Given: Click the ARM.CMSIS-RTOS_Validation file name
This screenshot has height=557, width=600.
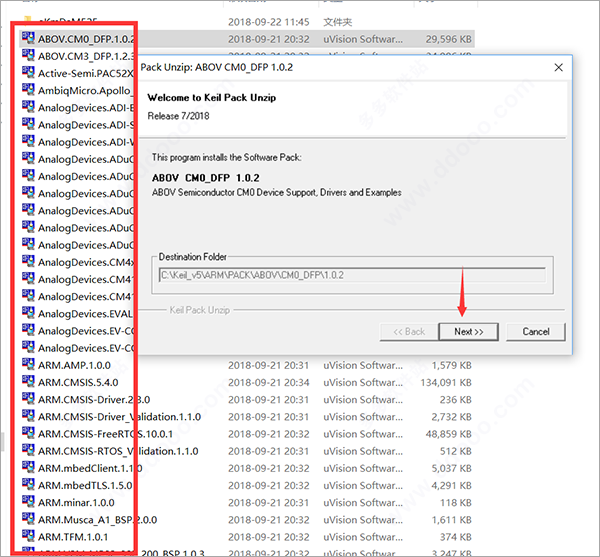Looking at the screenshot, I should click(x=118, y=451).
